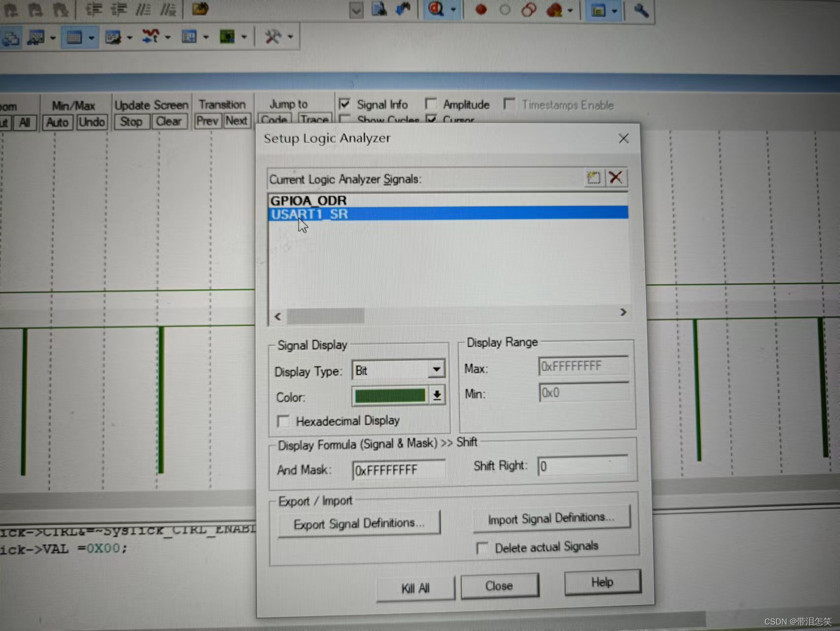
Task: Click the Comment selection toolbar icon
Action: pyautogui.click(x=143, y=9)
